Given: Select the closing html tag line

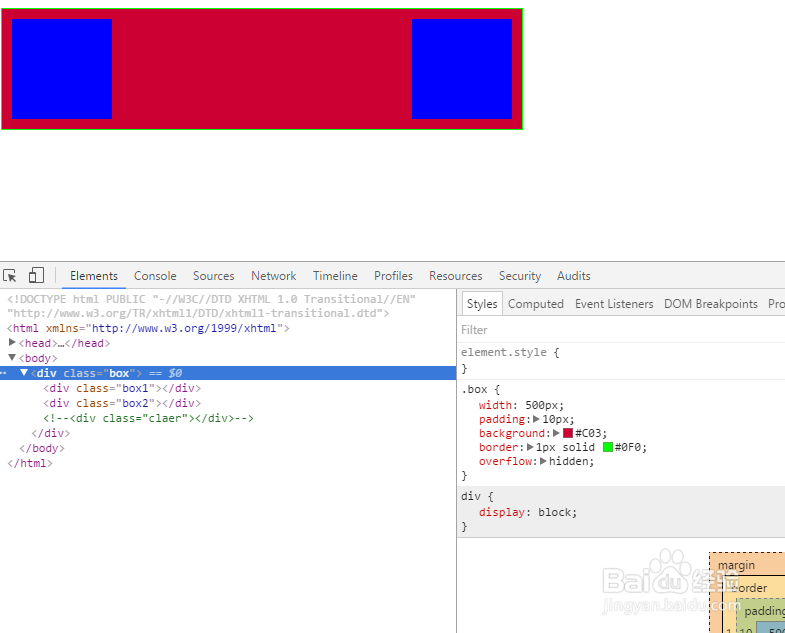Looking at the screenshot, I should point(30,463).
